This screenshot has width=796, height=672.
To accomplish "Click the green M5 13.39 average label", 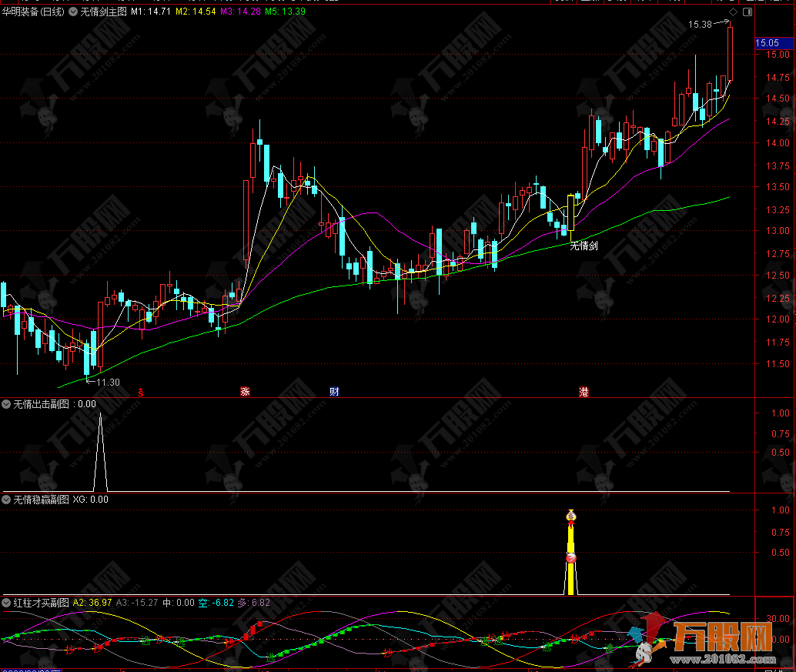I will pyautogui.click(x=284, y=12).
